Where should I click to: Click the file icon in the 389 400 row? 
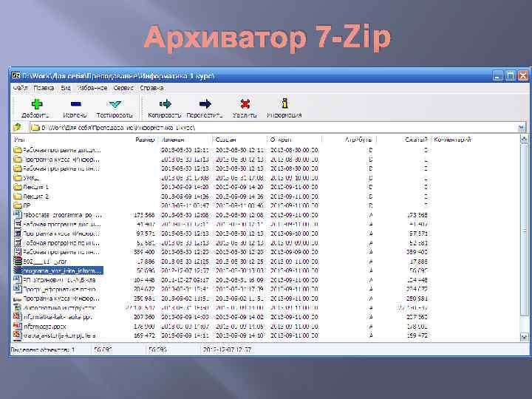tap(18, 252)
